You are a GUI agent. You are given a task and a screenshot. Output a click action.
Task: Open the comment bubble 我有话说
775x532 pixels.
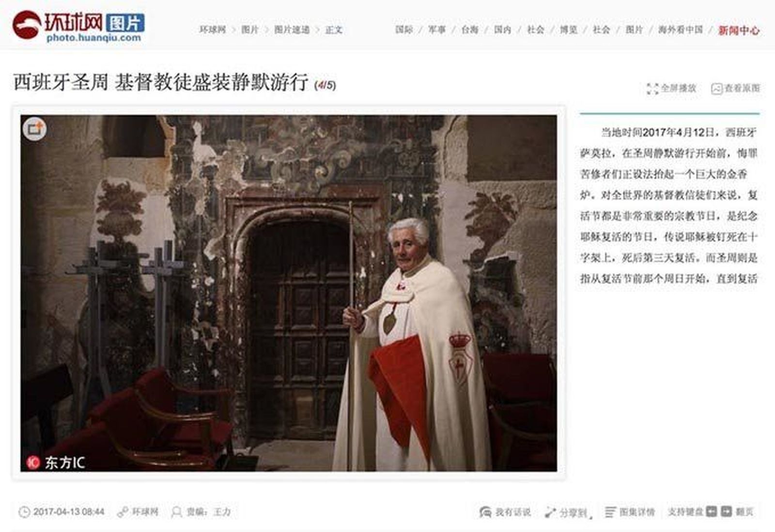(505, 512)
